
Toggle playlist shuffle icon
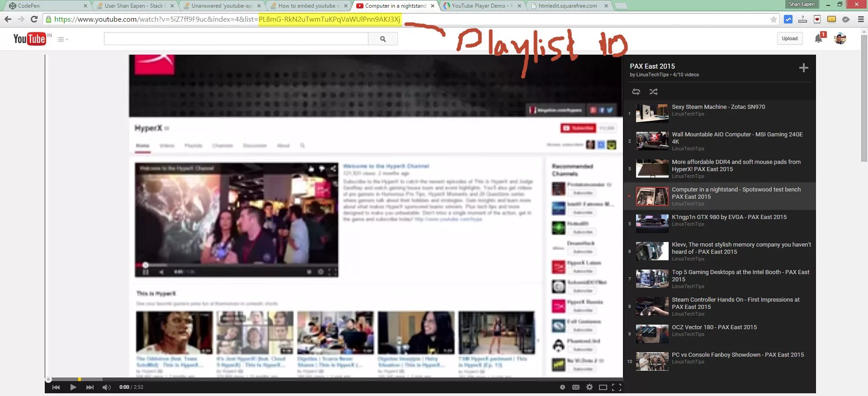tap(654, 92)
